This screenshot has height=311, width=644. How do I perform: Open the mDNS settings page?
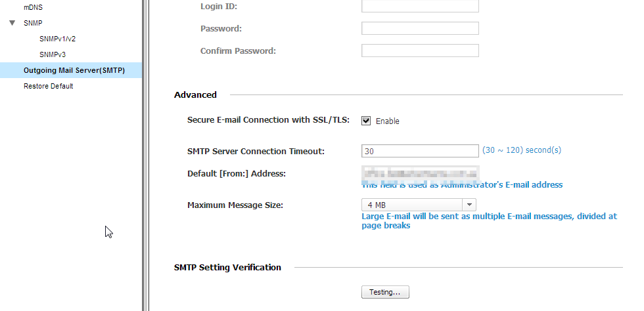point(33,7)
